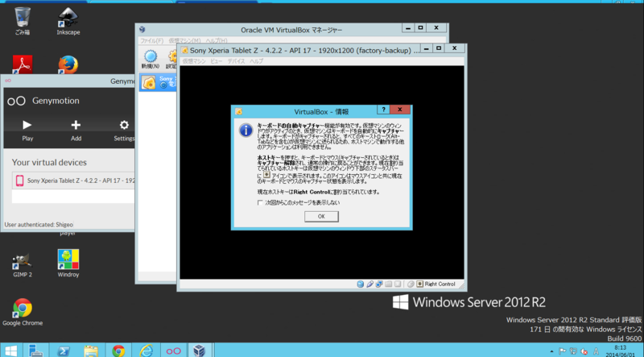Click OK in the VirtualBox information dialog
This screenshot has height=357, width=644.
click(321, 216)
